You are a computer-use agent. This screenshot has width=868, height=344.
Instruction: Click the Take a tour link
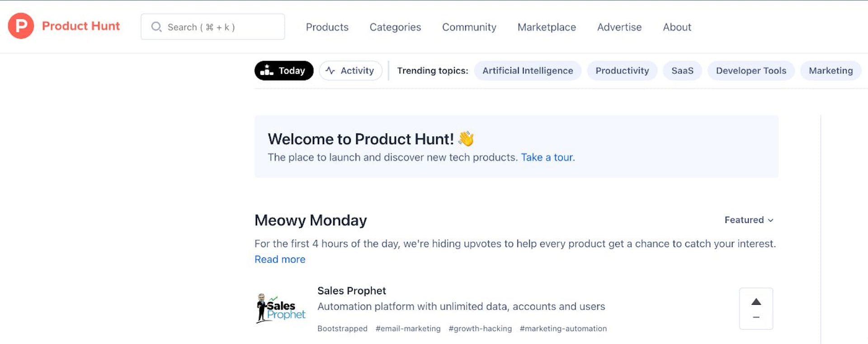tap(547, 157)
